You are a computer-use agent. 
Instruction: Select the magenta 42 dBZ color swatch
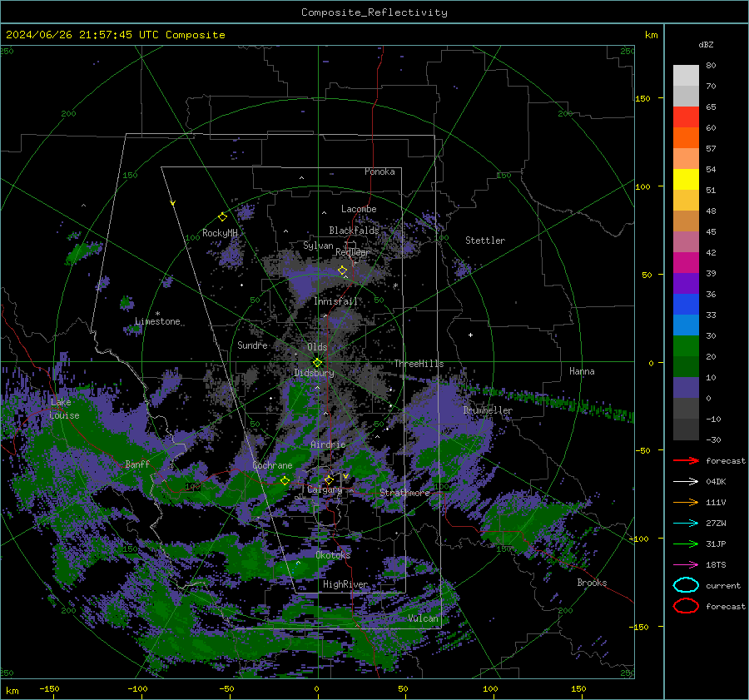pos(686,262)
